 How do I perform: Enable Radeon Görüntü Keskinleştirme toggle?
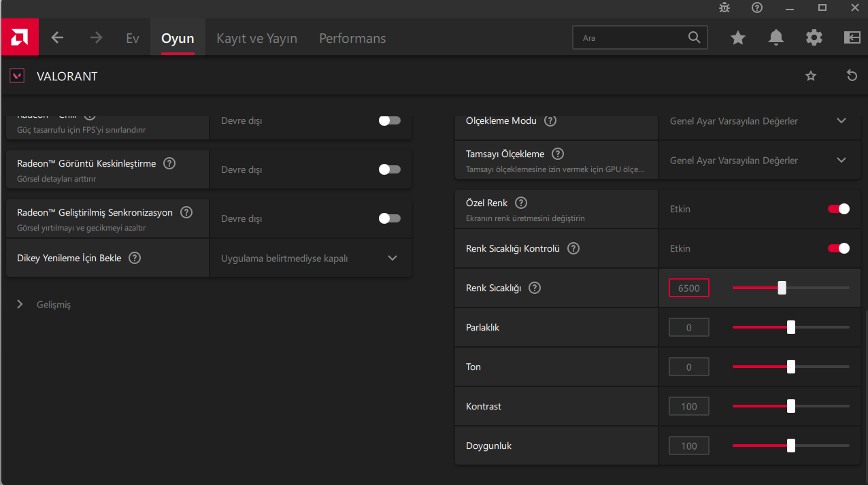[x=389, y=169]
